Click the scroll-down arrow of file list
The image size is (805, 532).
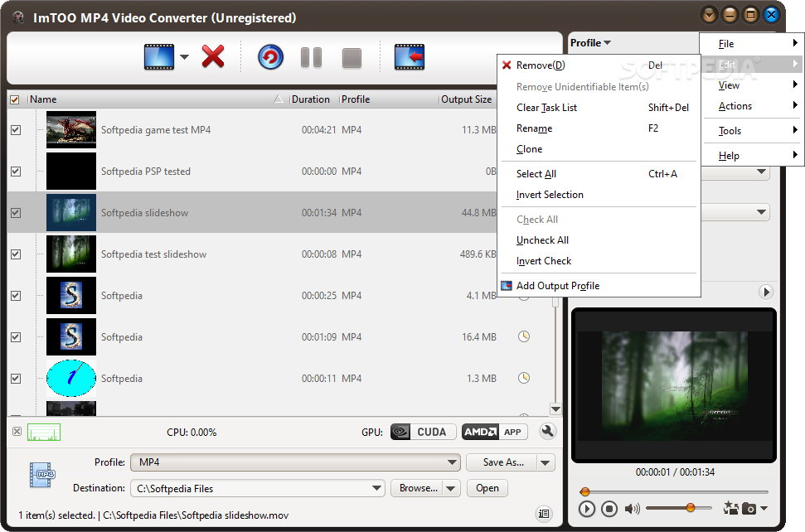(555, 409)
